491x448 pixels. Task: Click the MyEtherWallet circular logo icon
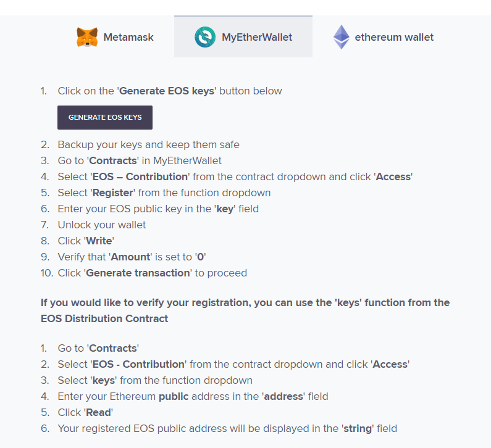click(x=205, y=37)
